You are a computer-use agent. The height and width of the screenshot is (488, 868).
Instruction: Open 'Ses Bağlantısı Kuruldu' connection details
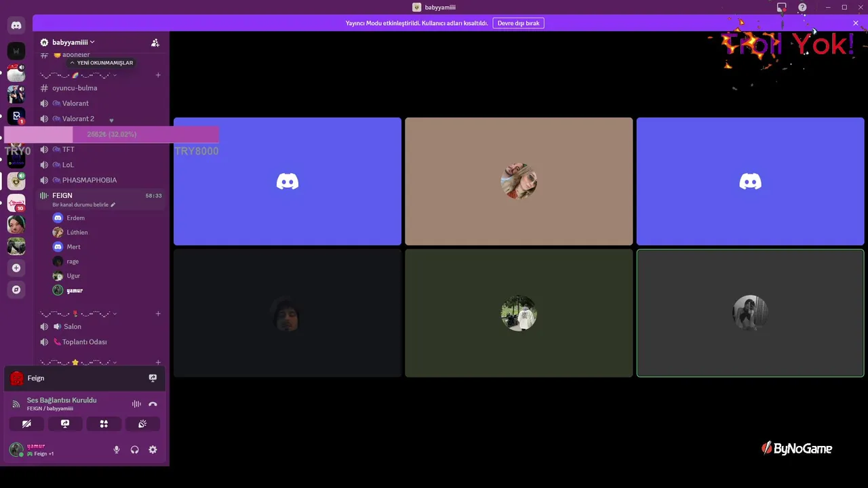pos(62,401)
